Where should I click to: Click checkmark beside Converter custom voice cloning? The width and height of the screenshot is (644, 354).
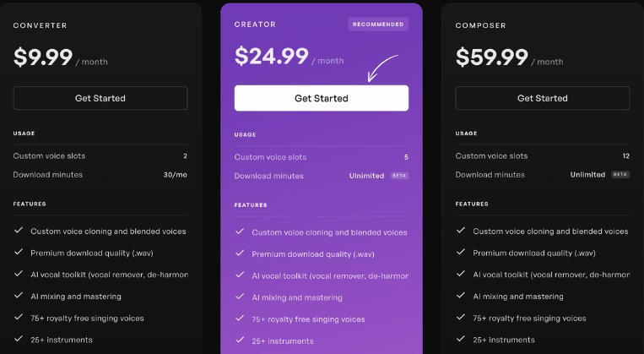pyautogui.click(x=19, y=231)
